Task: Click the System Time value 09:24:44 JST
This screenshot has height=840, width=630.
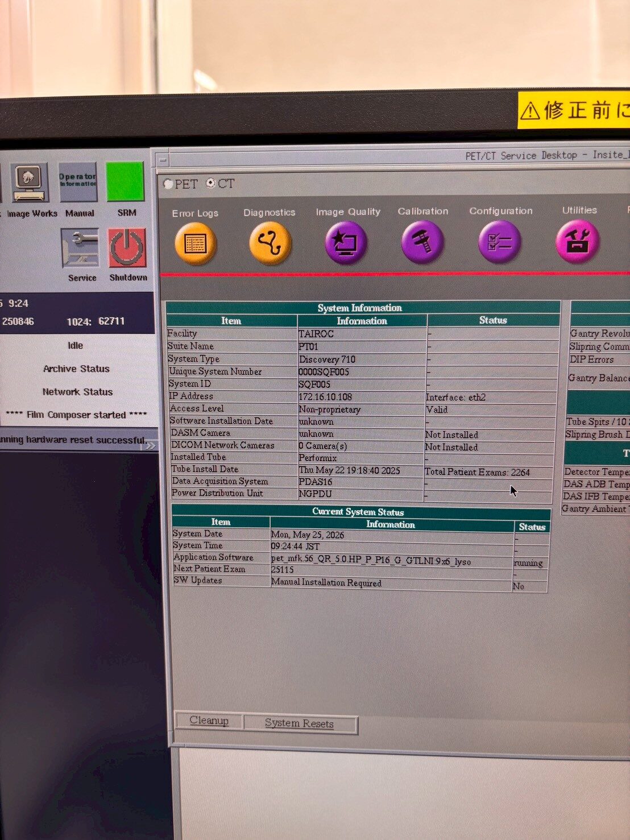Action: tap(295, 546)
